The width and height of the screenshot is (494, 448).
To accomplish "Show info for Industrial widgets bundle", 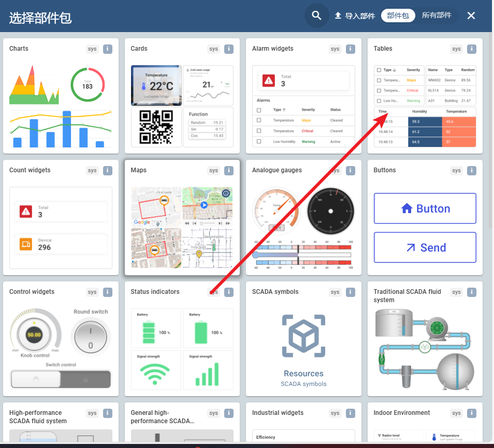I will click(351, 413).
